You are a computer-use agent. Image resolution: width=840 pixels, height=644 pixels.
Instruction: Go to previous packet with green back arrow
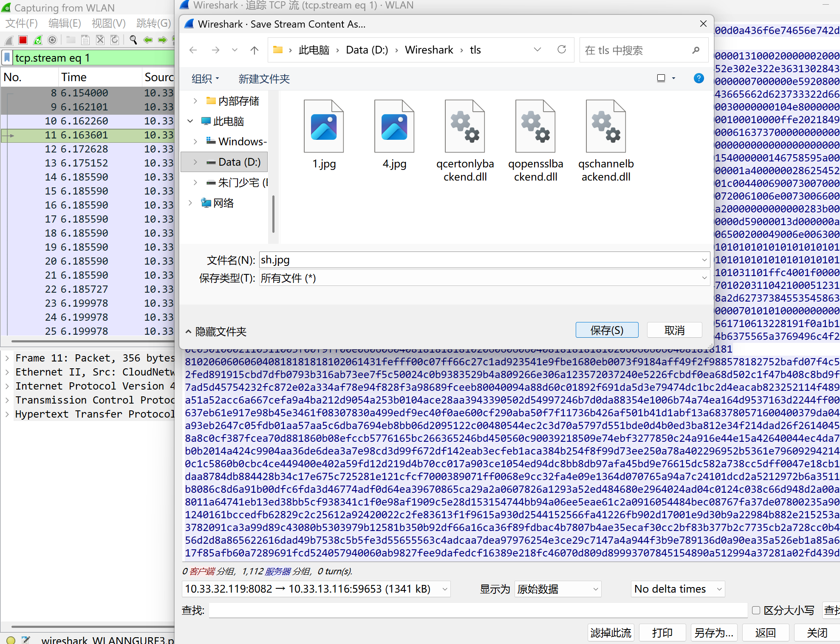coord(148,40)
